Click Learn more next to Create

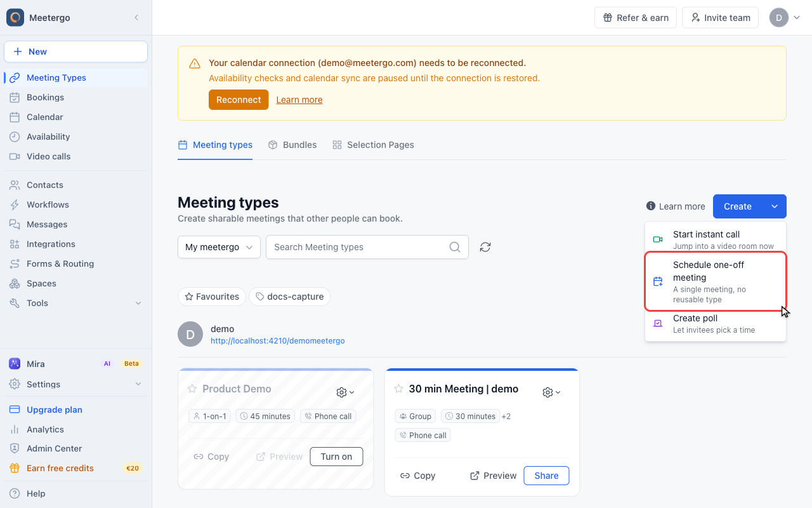[x=676, y=206]
